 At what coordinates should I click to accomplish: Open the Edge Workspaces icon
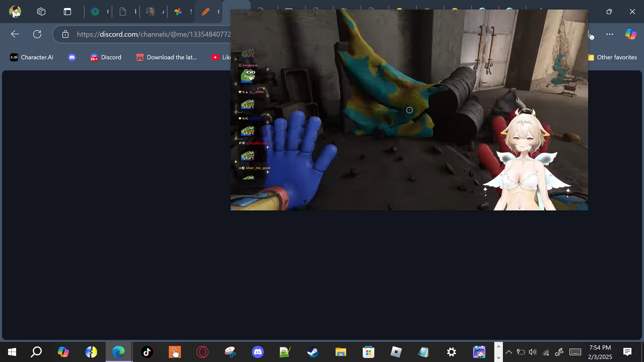(x=41, y=12)
